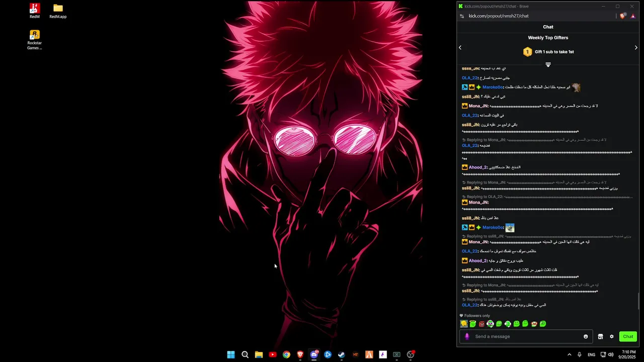This screenshot has width=644, height=362.
Task: Click the chat window scrollbar thumb
Action: click(x=639, y=301)
